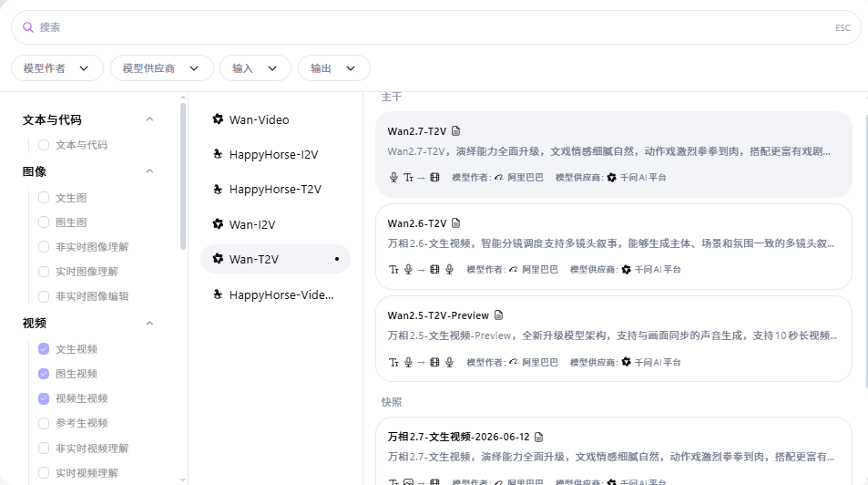
Task: Enable the 图生图 filter checkbox
Action: point(44,222)
